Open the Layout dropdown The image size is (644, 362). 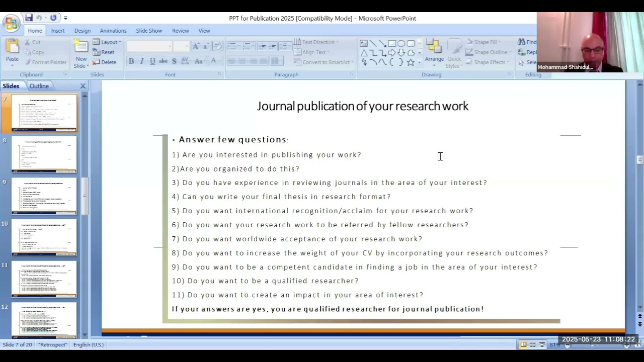click(x=107, y=42)
